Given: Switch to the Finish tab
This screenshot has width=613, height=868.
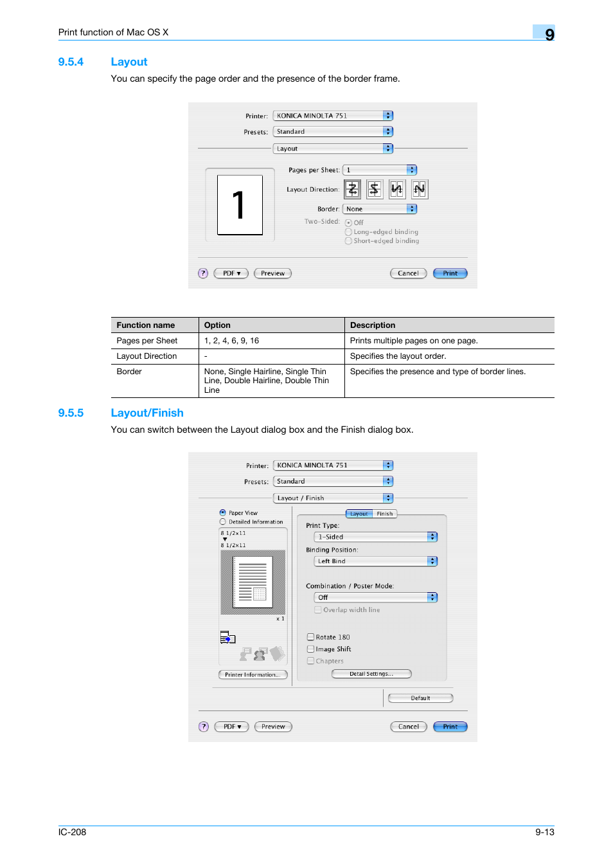Looking at the screenshot, I should 385,514.
